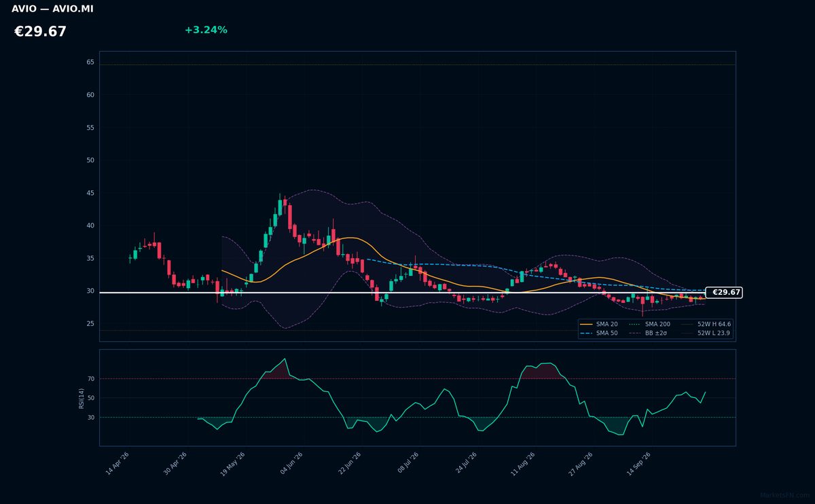Screen dimensions: 815x504
Task: Click the 40 price axis label
Action: point(90,226)
